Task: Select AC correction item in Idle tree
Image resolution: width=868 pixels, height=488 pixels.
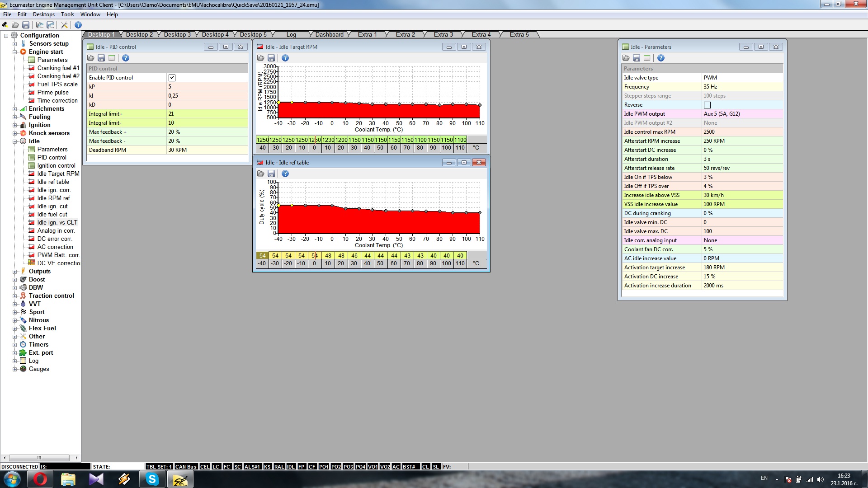Action: tap(55, 247)
